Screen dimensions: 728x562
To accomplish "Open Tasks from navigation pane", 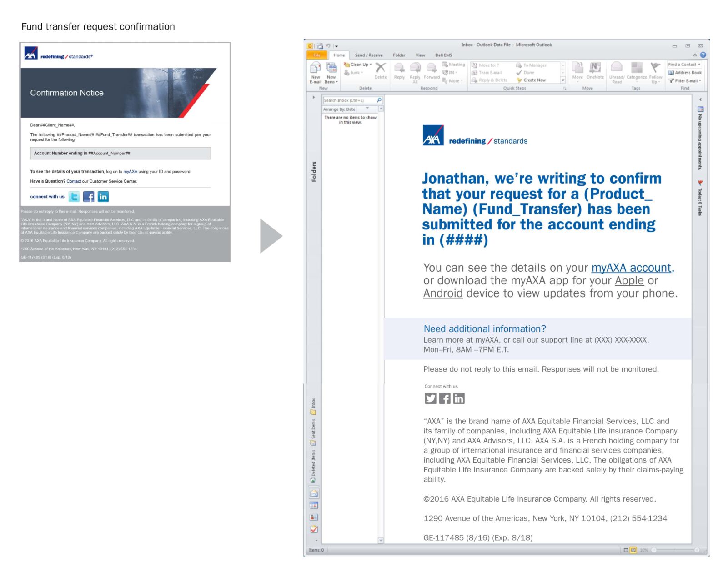I will [x=314, y=529].
